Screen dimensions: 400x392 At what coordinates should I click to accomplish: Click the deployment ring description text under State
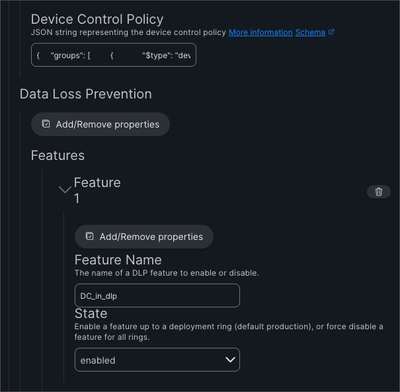pyautogui.click(x=229, y=332)
